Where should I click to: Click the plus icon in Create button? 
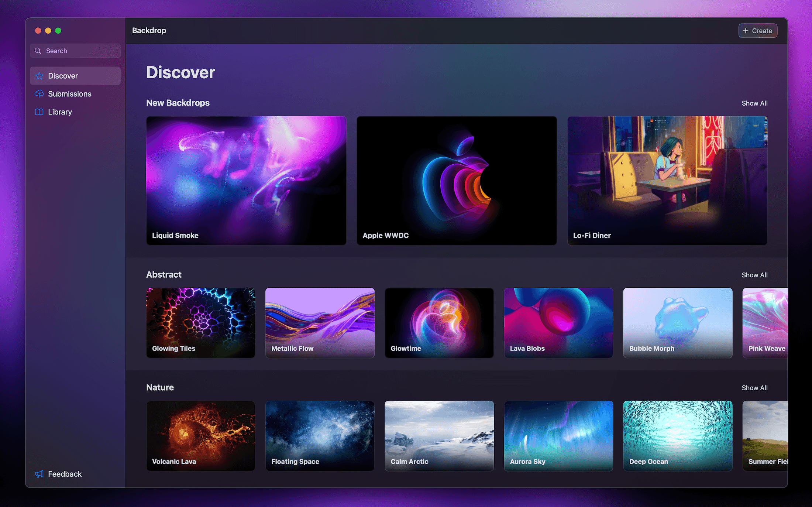pyautogui.click(x=746, y=30)
